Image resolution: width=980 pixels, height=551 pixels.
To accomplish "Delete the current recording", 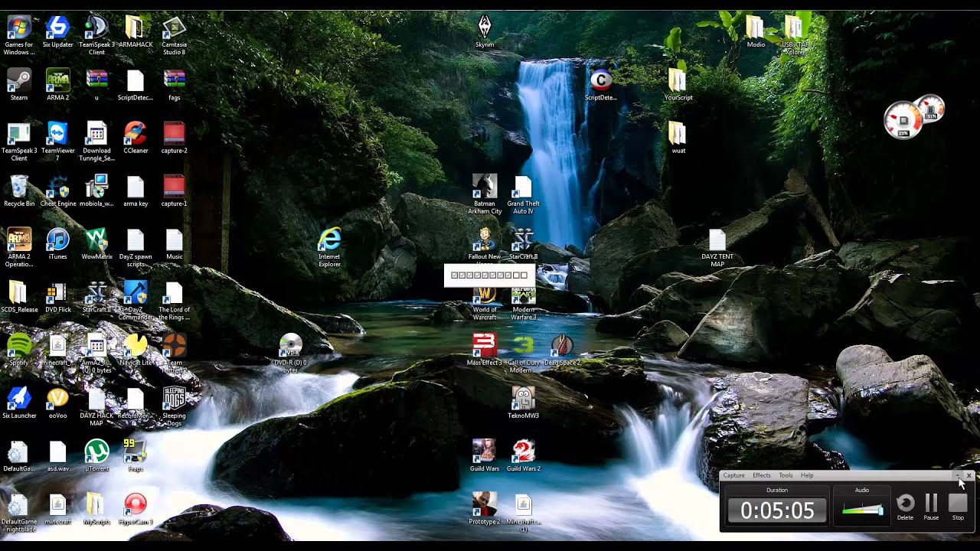I will [905, 507].
